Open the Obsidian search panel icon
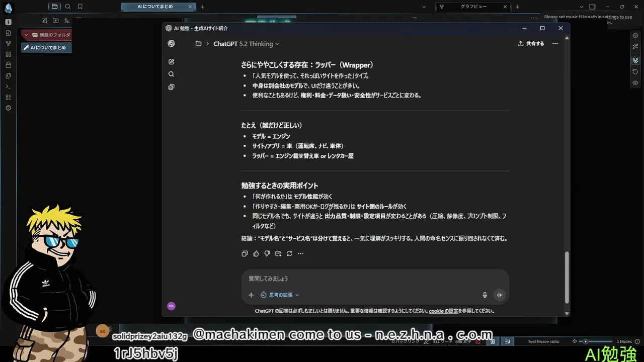Viewport: 644px width, 362px height. coord(67,7)
